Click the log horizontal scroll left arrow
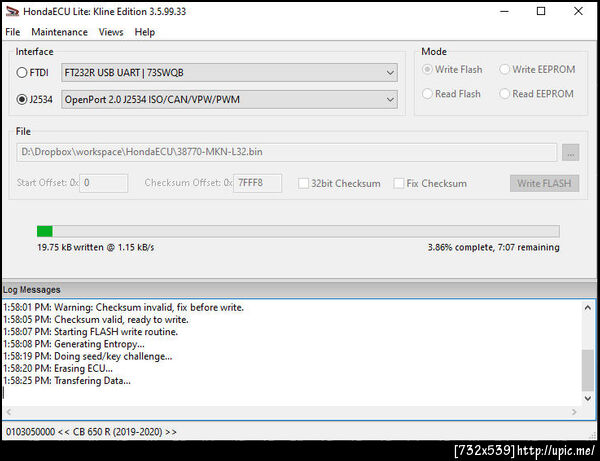 pos(9,412)
